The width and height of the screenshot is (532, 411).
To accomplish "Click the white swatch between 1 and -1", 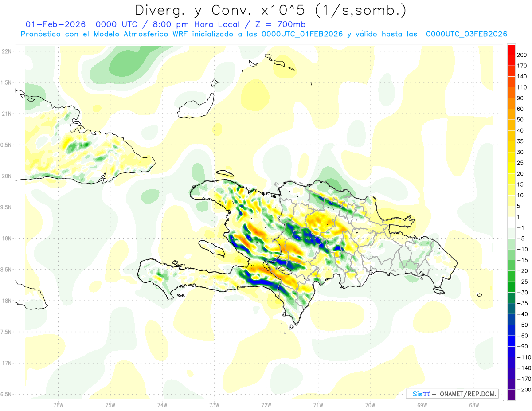I will pos(511,222).
